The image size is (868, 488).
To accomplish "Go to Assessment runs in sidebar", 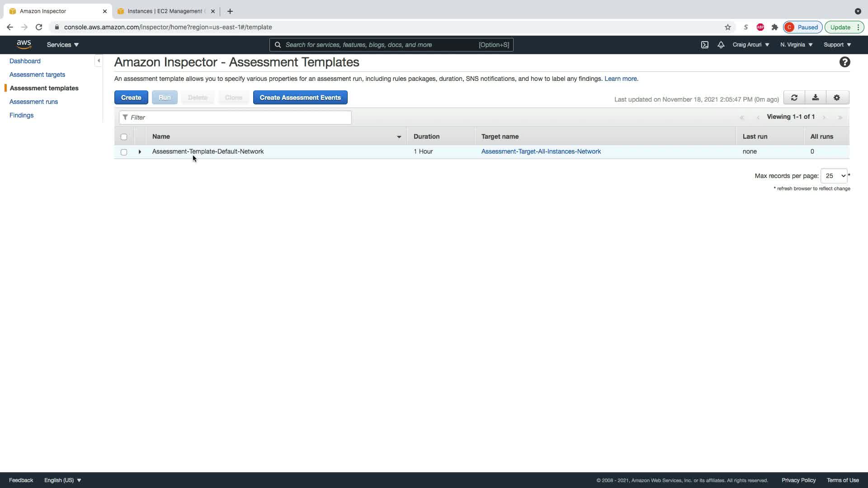I will [x=33, y=102].
